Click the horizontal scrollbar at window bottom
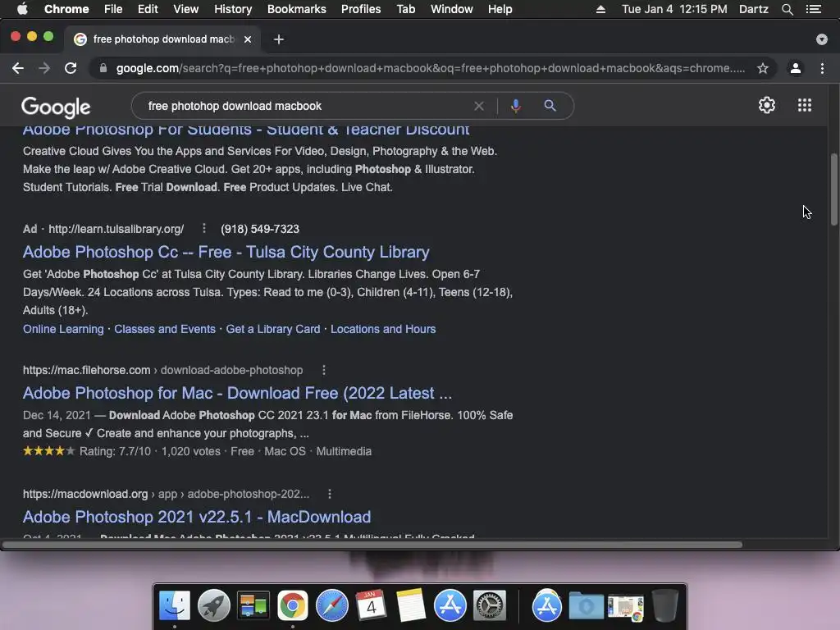The image size is (840, 630). click(x=372, y=545)
